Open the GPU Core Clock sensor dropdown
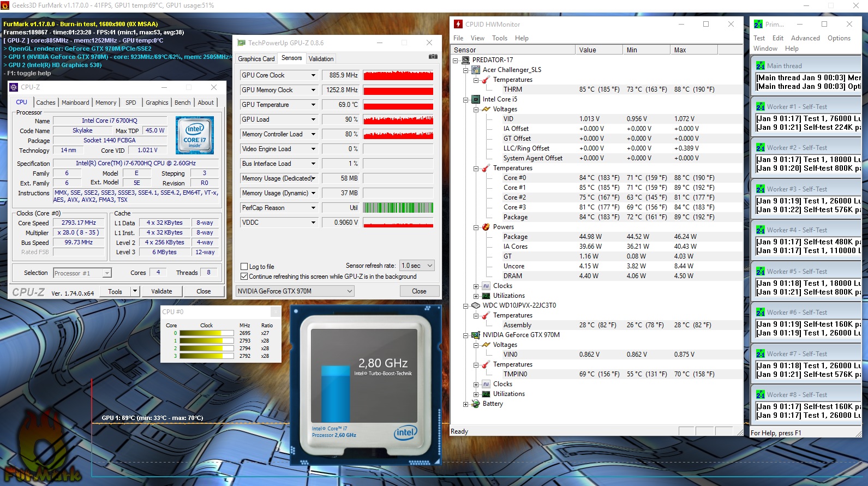Image resolution: width=868 pixels, height=486 pixels. (313, 75)
